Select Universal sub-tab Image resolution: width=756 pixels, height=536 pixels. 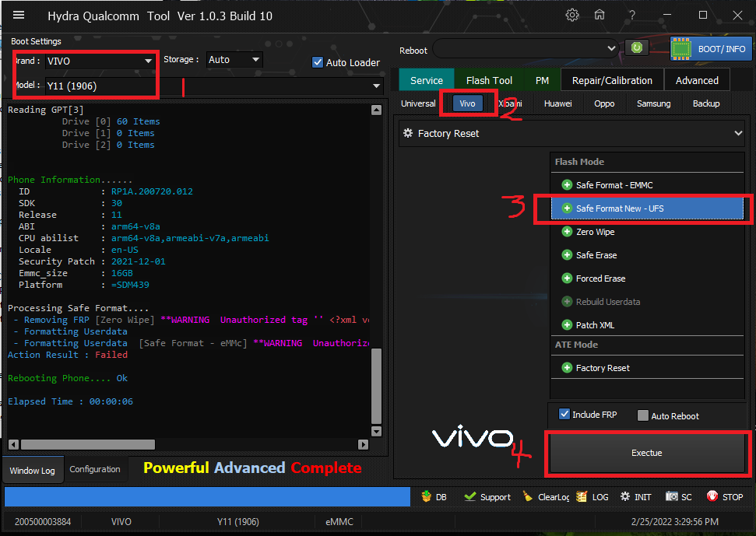click(418, 103)
